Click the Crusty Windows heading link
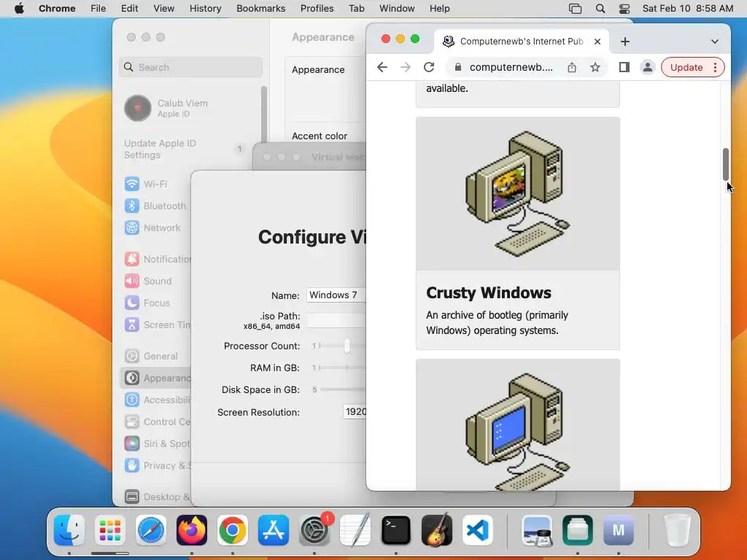This screenshot has width=747, height=560. pyautogui.click(x=488, y=292)
